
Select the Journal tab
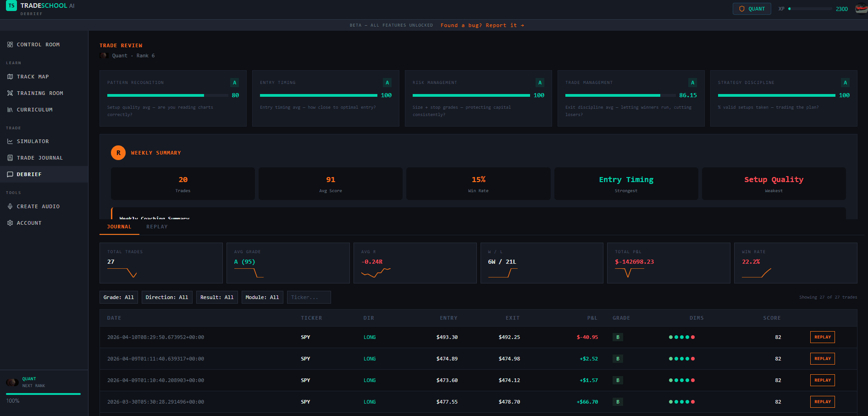point(119,227)
